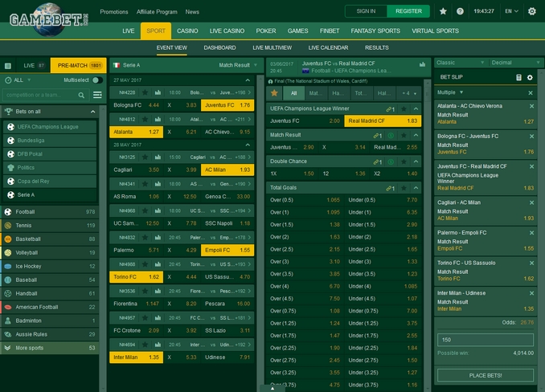The width and height of the screenshot is (545, 392).
Task: Toggle Inter Milan 1.35 odds selection
Action: pyautogui.click(x=137, y=357)
